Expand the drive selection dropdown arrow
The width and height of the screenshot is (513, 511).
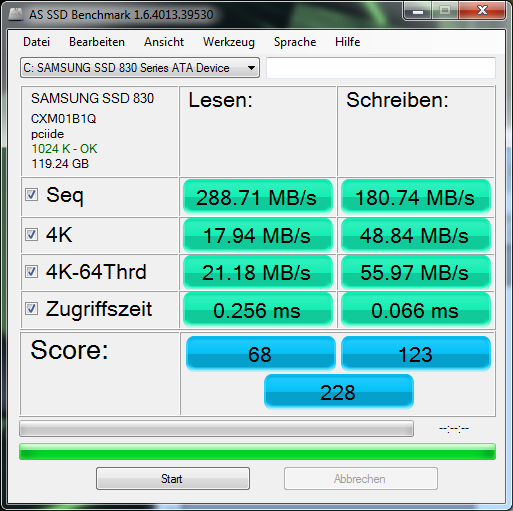[x=251, y=68]
